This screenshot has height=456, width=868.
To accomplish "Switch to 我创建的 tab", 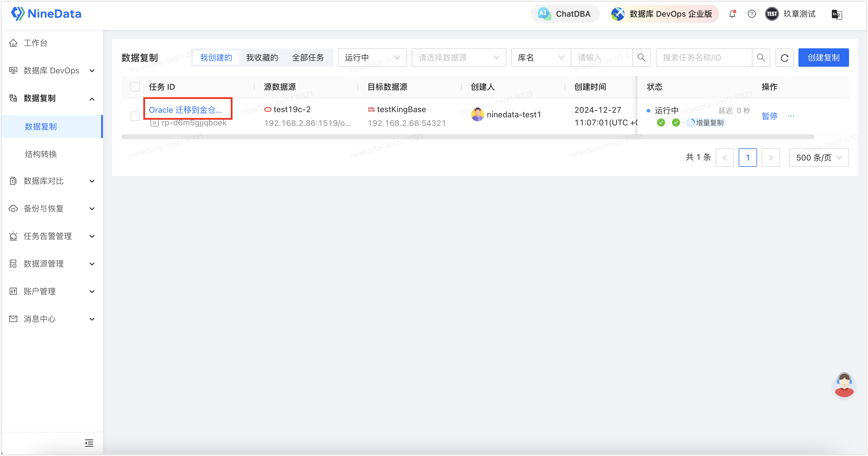I will [x=216, y=58].
